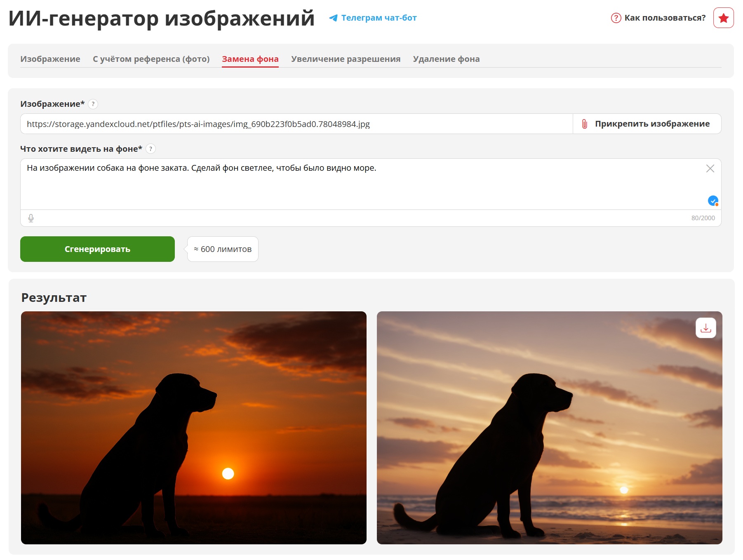This screenshot has height=560, width=743.
Task: Download the generated image via download icon
Action: [705, 328]
